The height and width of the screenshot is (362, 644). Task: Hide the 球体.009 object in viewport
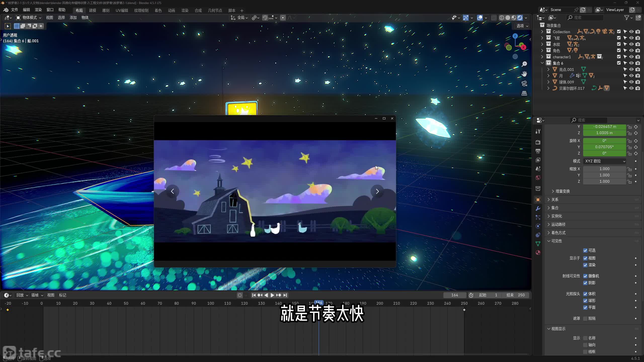pyautogui.click(x=631, y=82)
